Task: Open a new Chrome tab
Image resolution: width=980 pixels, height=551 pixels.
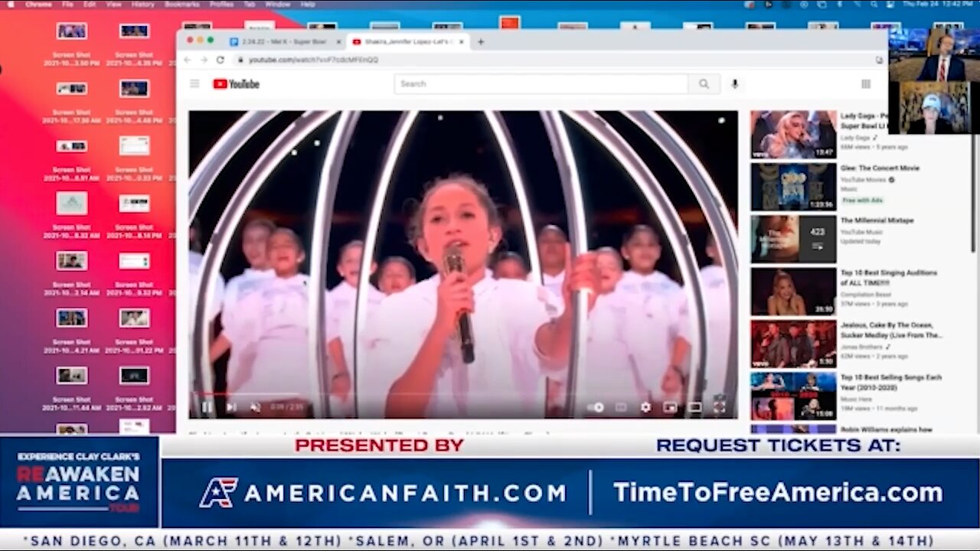Action: click(481, 41)
